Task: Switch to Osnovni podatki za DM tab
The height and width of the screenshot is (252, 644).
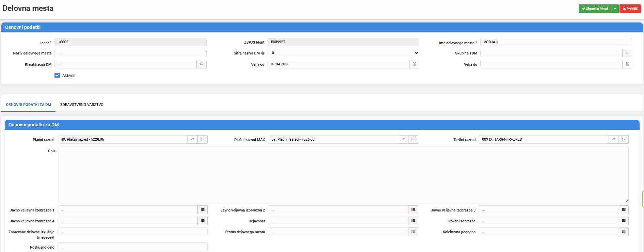Action: click(x=29, y=105)
